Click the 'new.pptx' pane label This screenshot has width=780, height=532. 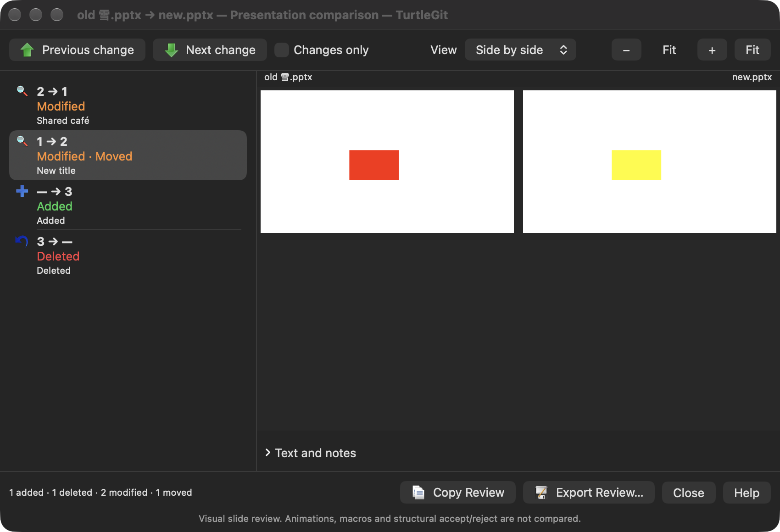pyautogui.click(x=752, y=77)
